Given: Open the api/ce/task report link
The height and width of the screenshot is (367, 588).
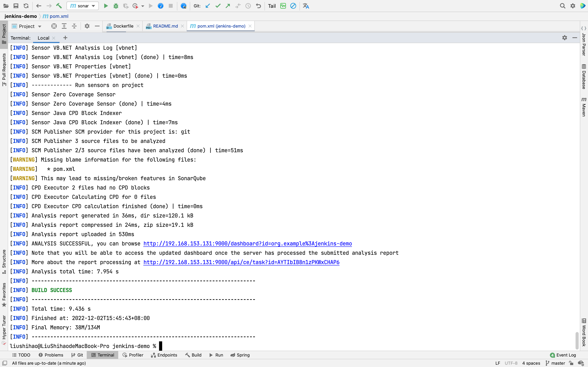Looking at the screenshot, I should coord(241,262).
